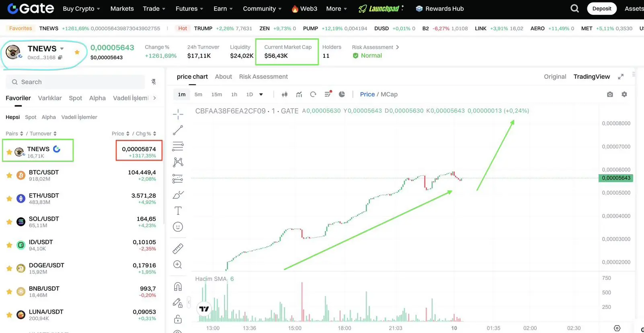
Task: Sort list by Turnover
Action: tap(43, 134)
